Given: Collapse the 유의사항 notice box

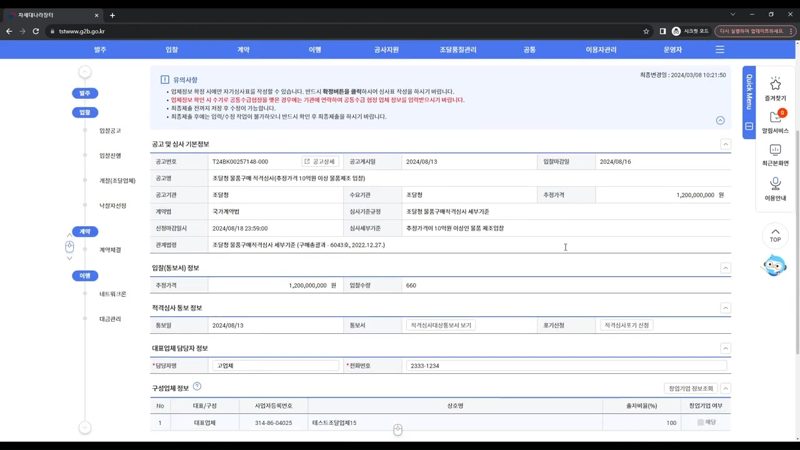Looking at the screenshot, I should pos(720,120).
